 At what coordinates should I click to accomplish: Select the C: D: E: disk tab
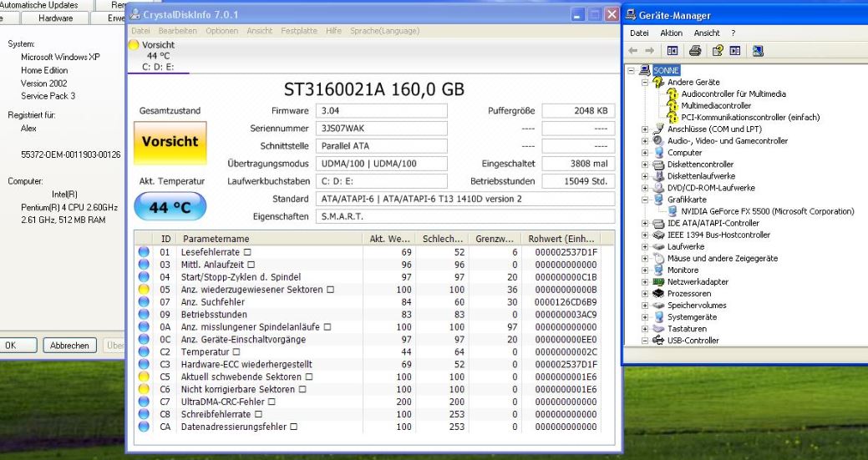159,56
